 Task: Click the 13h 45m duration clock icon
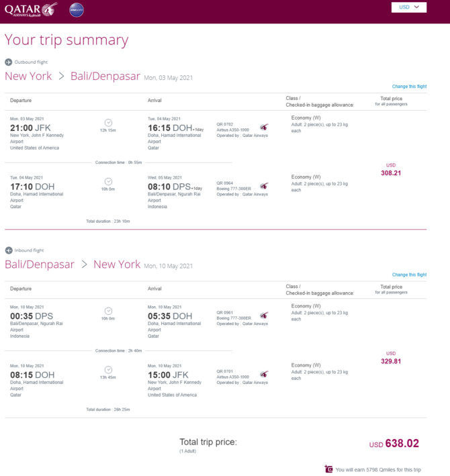click(x=108, y=370)
